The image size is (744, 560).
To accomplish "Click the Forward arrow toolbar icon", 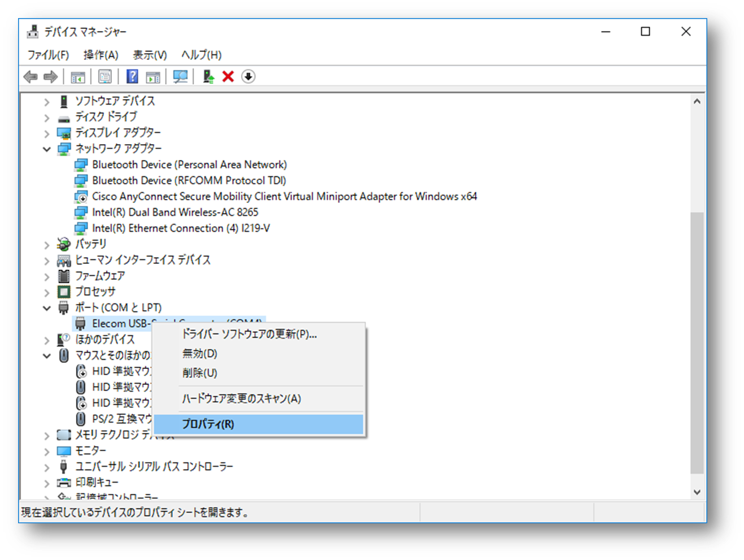I will coord(51,76).
